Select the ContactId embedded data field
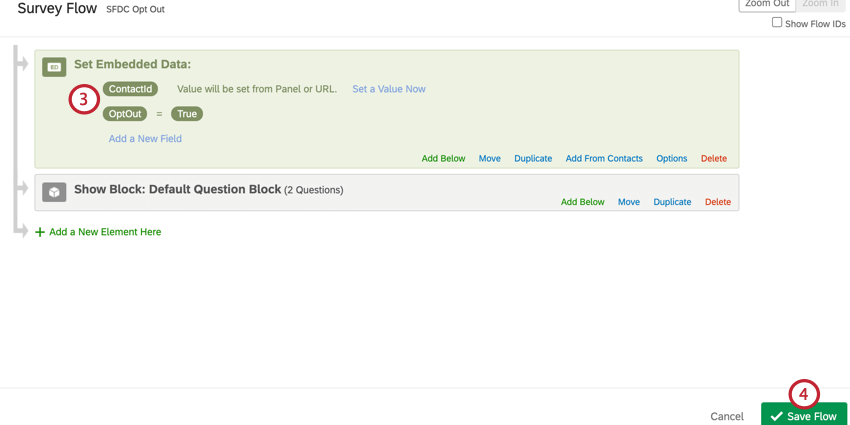850x425 pixels. 130,89
